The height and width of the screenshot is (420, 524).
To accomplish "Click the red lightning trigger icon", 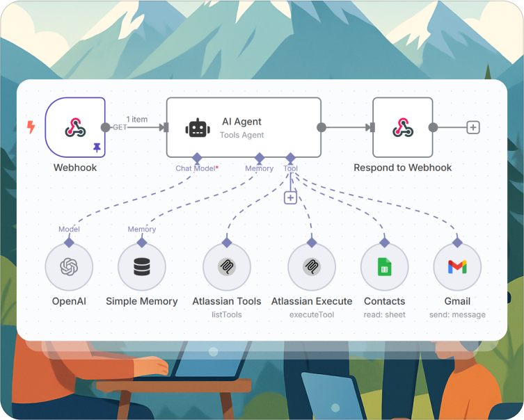I will coord(31,127).
